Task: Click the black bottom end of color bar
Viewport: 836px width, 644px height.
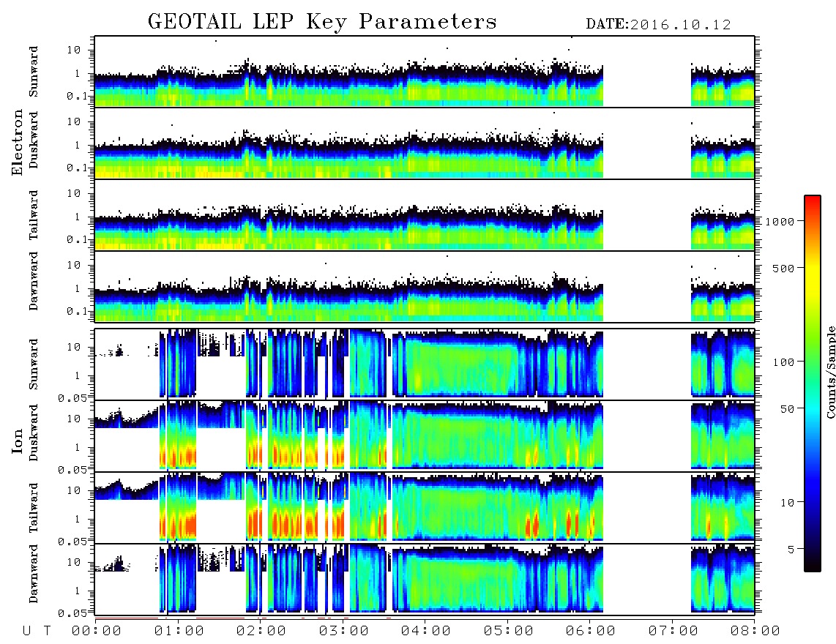Action: [x=813, y=566]
